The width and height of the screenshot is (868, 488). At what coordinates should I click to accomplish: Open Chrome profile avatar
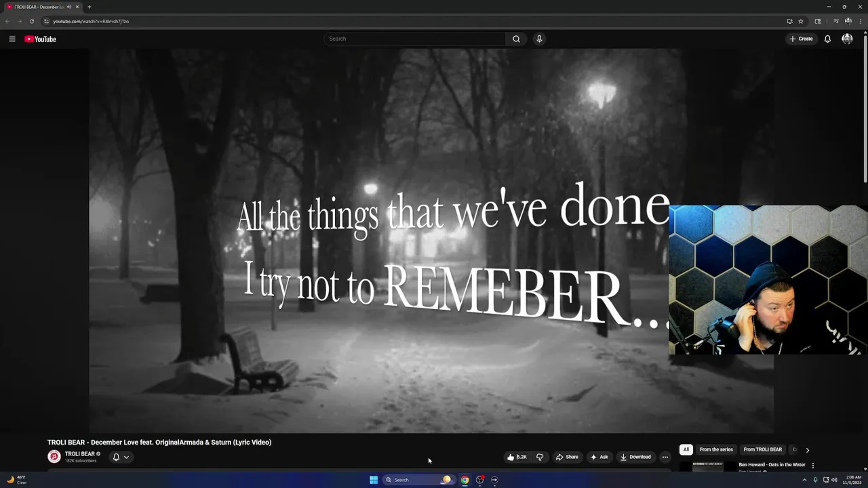[x=848, y=21]
